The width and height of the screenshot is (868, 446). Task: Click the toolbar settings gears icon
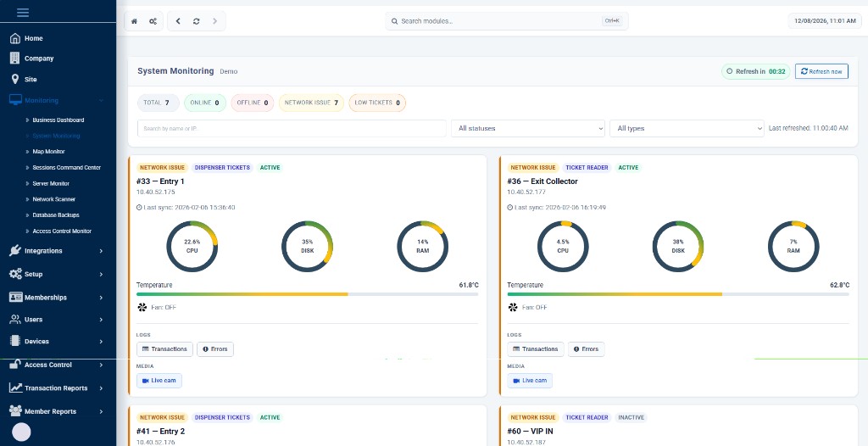click(x=153, y=21)
